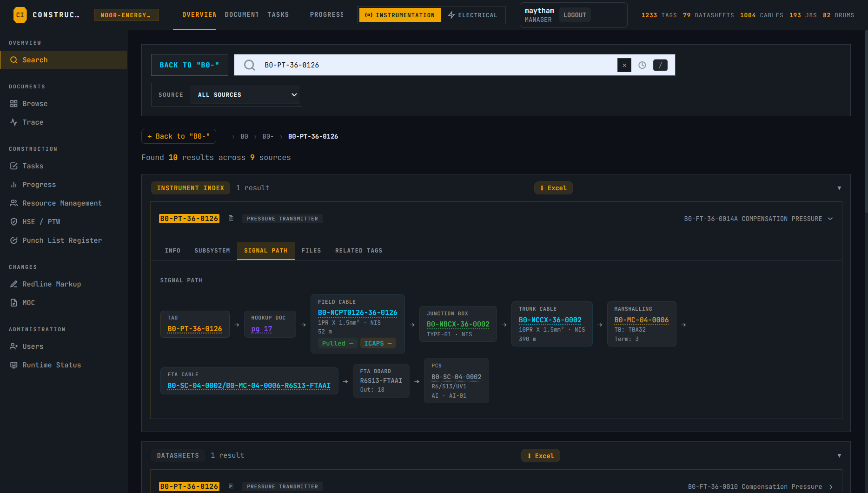Image resolution: width=868 pixels, height=493 pixels.
Task: Switch to Instrumentation discipline
Action: click(400, 15)
